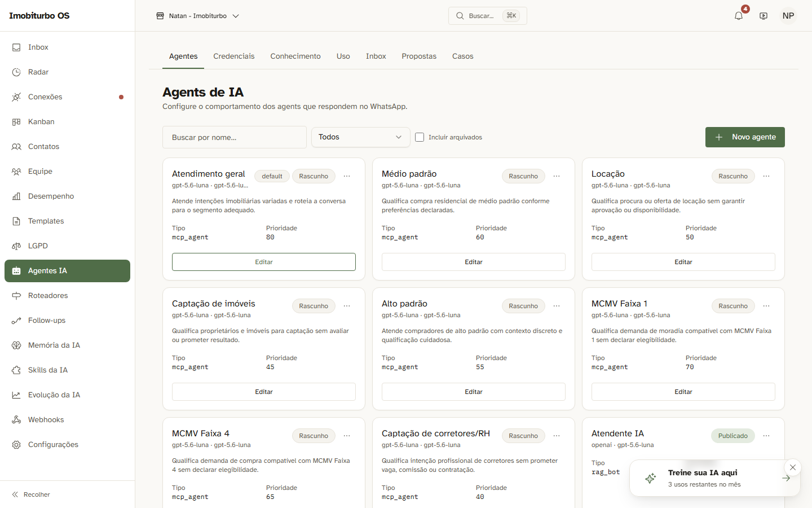Click the Buscar por nome search field
Viewport: 812px width, 508px height.
click(235, 137)
